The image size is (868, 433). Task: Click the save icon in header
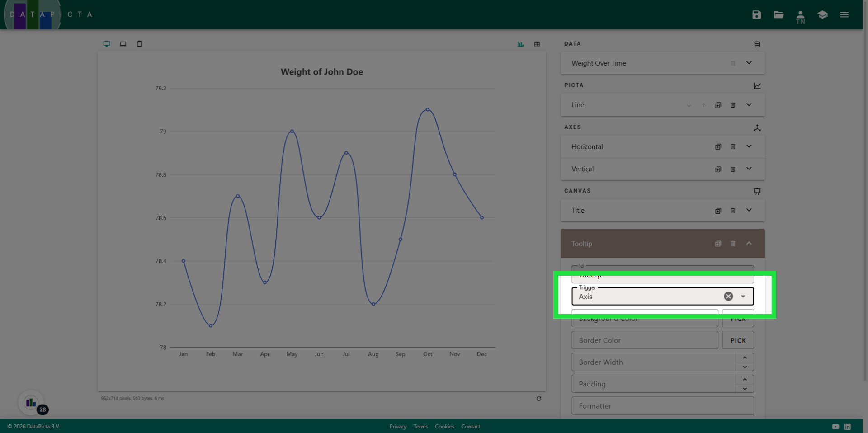click(756, 14)
